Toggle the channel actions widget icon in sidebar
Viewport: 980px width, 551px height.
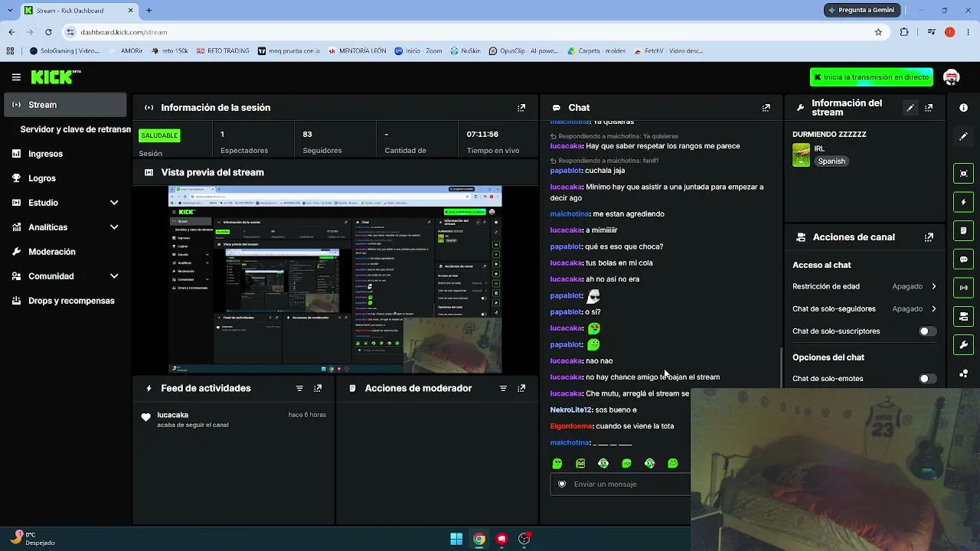click(x=964, y=316)
